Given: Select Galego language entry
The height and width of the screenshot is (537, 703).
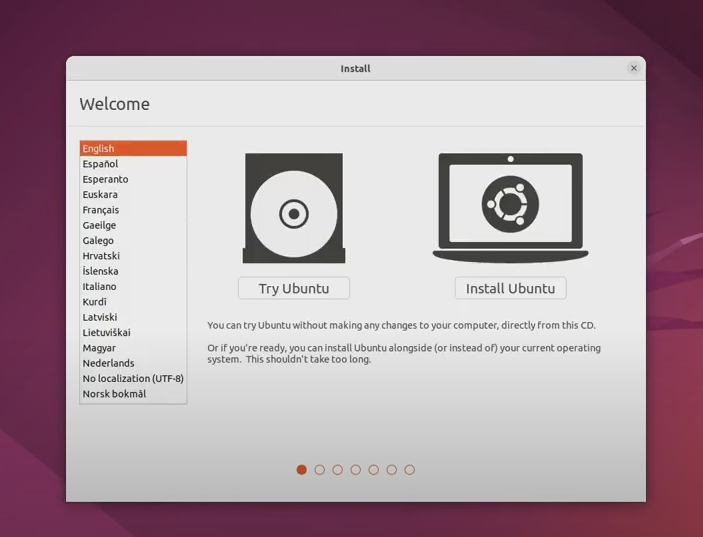Looking at the screenshot, I should (133, 240).
